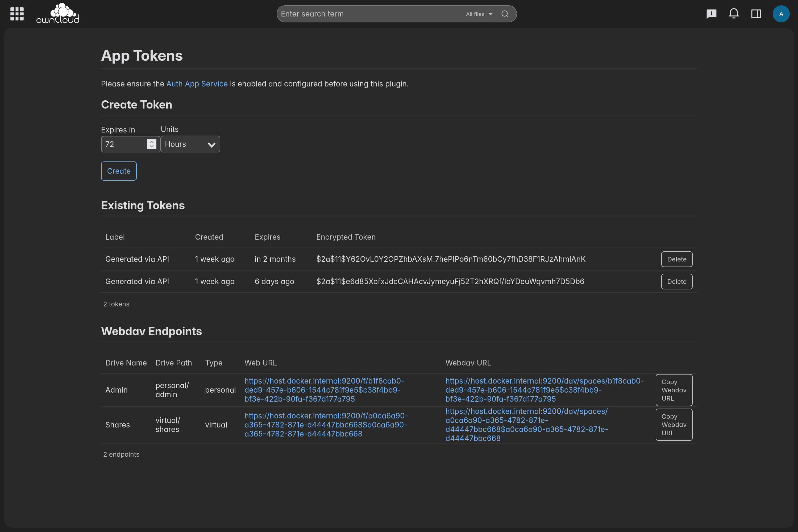The height and width of the screenshot is (532, 798).
Task: Click the Web URL column header
Action: (261, 363)
